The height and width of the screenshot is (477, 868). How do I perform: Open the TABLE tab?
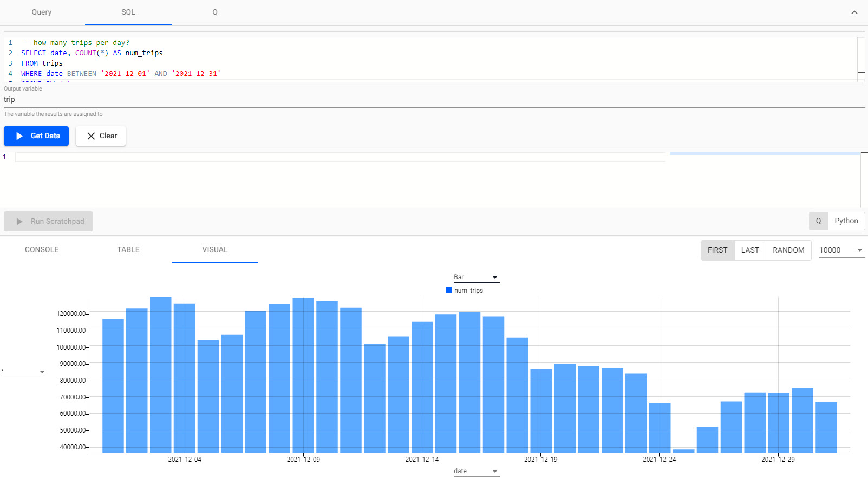(128, 249)
